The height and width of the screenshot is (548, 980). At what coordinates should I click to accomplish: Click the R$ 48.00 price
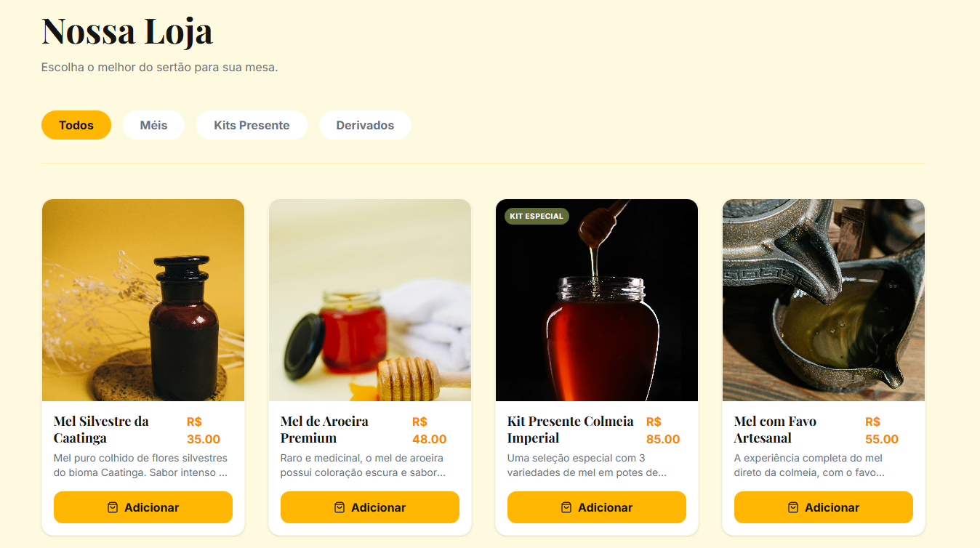click(429, 430)
